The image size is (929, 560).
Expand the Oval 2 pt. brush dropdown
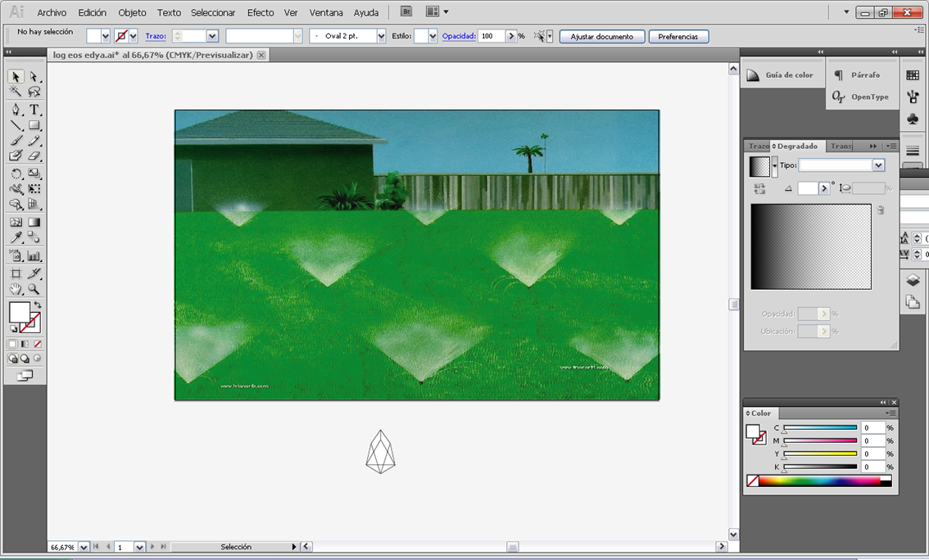tap(381, 37)
